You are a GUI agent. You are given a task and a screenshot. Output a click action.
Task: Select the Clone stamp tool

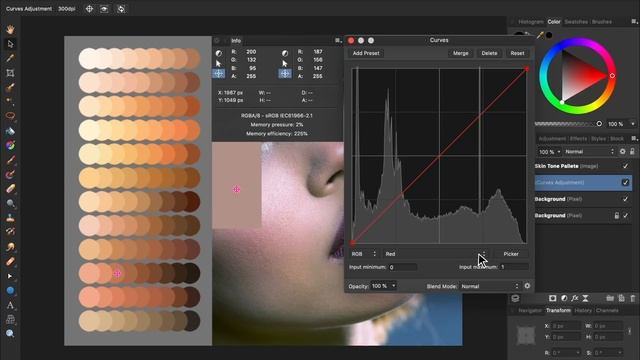coord(10,218)
